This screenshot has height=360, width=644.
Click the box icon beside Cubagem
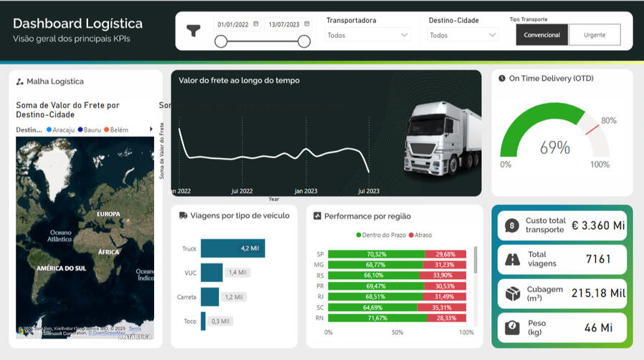pyautogui.click(x=511, y=293)
